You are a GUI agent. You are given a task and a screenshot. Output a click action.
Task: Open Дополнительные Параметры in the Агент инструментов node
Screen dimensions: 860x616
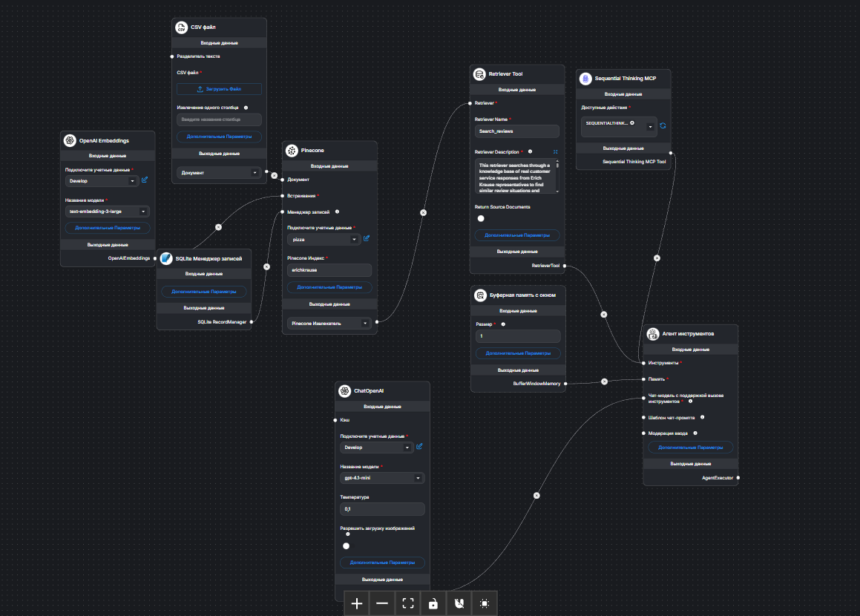(690, 448)
